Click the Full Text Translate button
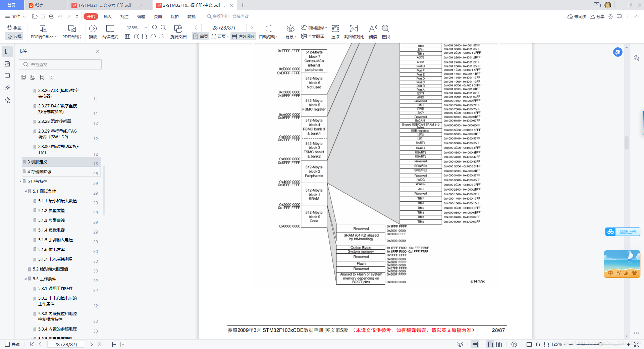Viewport: 644px width, 349px height. pos(313,36)
